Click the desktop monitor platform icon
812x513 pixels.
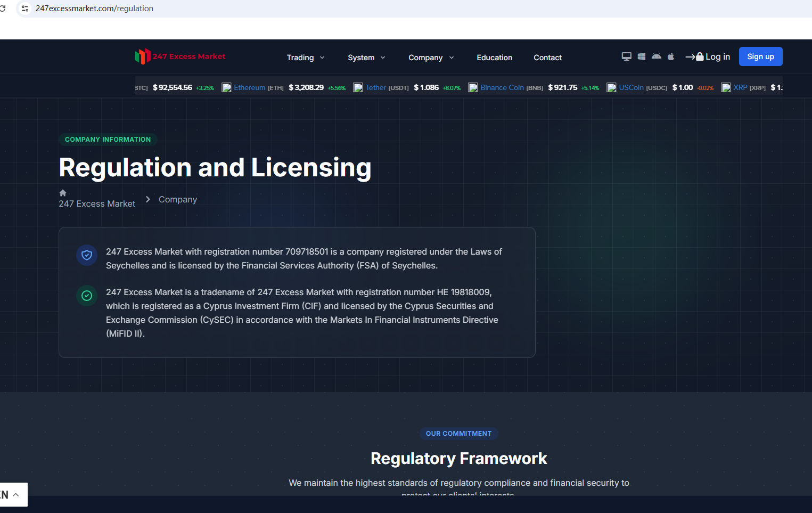click(x=626, y=56)
